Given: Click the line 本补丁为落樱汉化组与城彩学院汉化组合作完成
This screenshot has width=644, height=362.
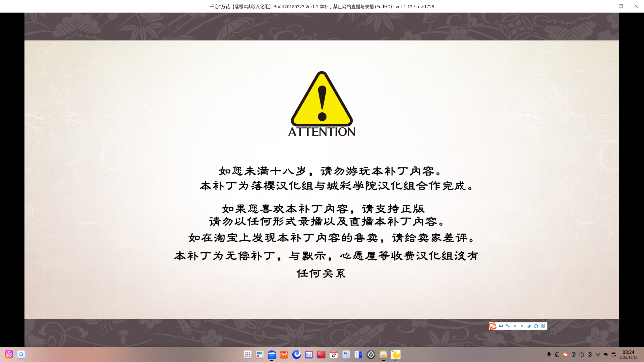Looking at the screenshot, I should [337, 186].
